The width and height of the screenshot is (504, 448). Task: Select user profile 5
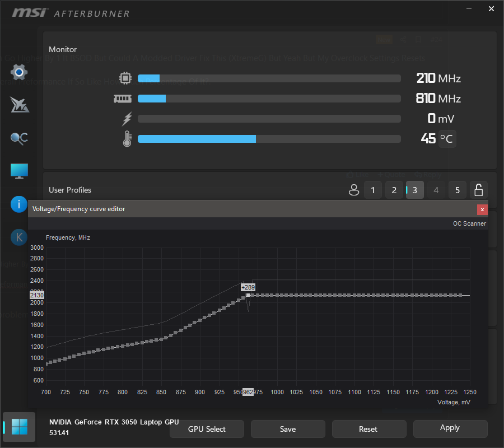coord(458,190)
